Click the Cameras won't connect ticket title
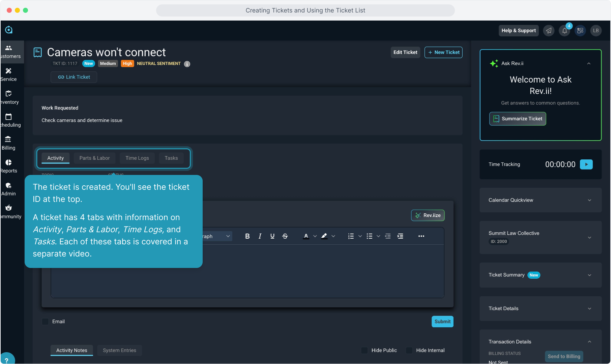611x364 pixels. point(107,53)
